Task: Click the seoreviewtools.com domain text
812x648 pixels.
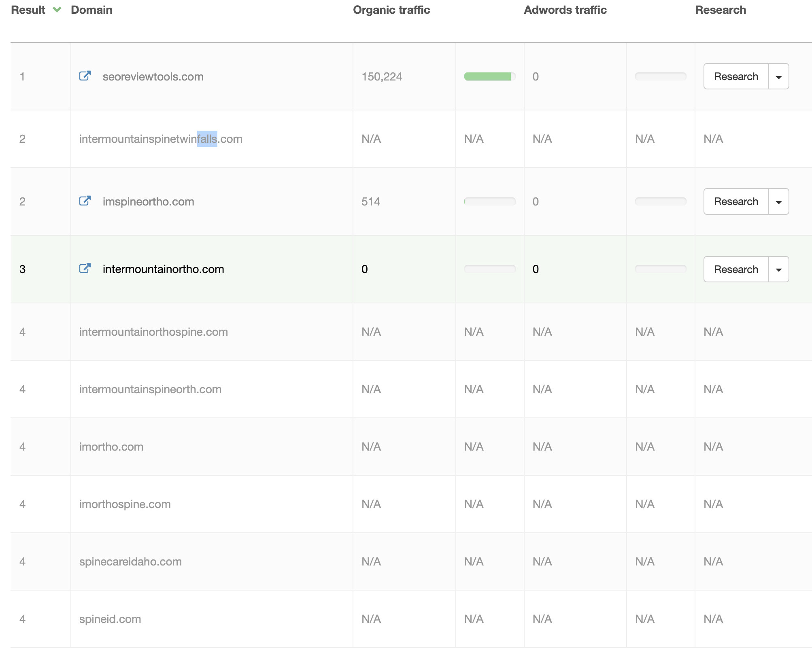Action: 153,77
